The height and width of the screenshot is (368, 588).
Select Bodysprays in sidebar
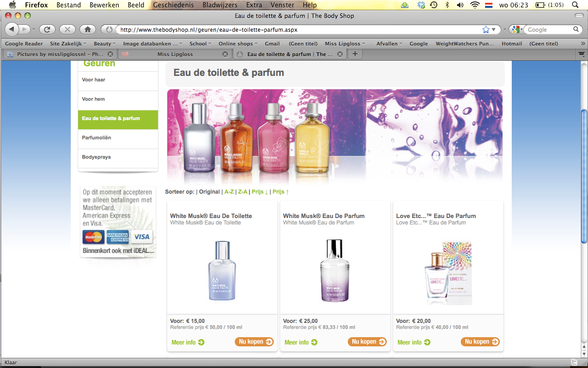coord(118,157)
